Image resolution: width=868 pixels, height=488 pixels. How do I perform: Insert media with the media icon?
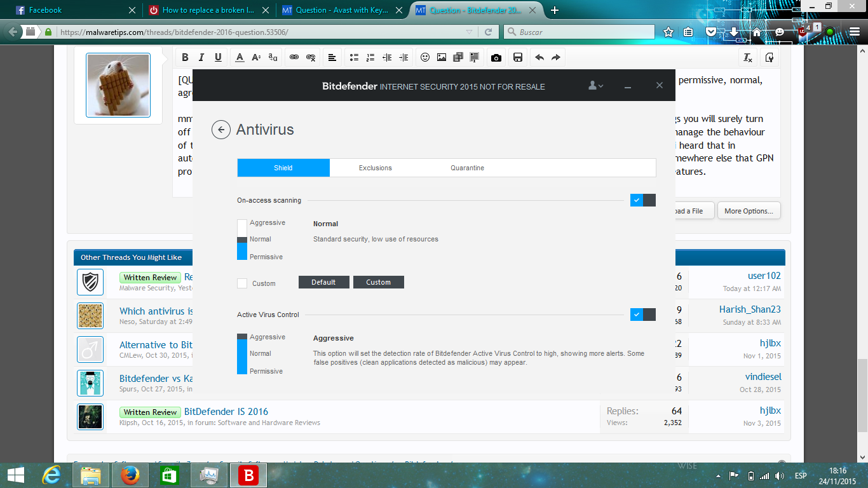(x=458, y=57)
